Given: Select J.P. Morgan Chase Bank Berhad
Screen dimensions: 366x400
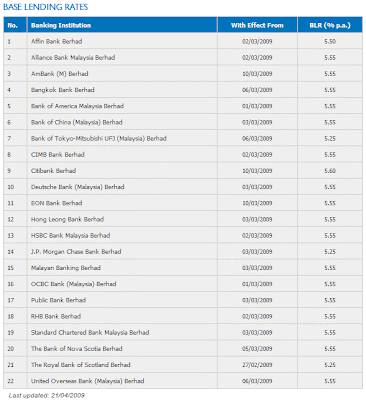Looking at the screenshot, I should [76, 252].
